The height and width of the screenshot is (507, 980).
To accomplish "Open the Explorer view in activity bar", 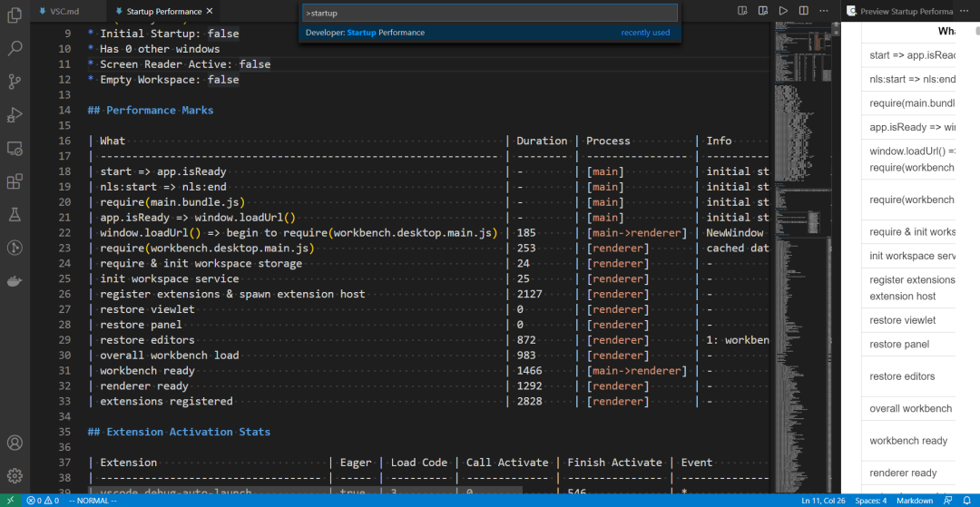I will tap(15, 15).
